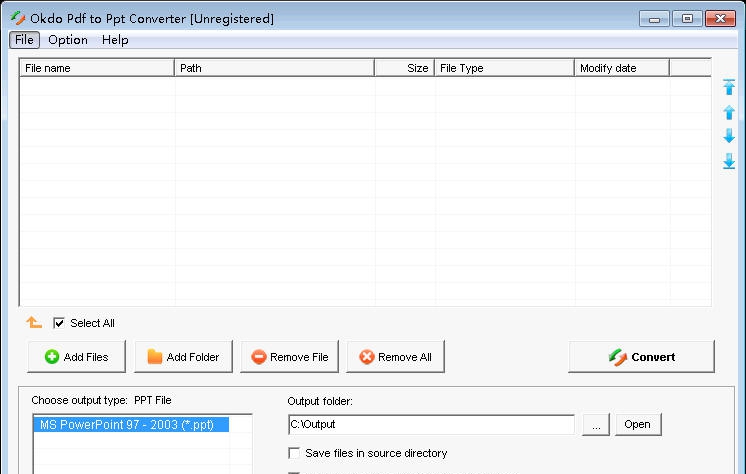Start conversion with the Convert button
This screenshot has width=746, height=474.
(x=641, y=356)
